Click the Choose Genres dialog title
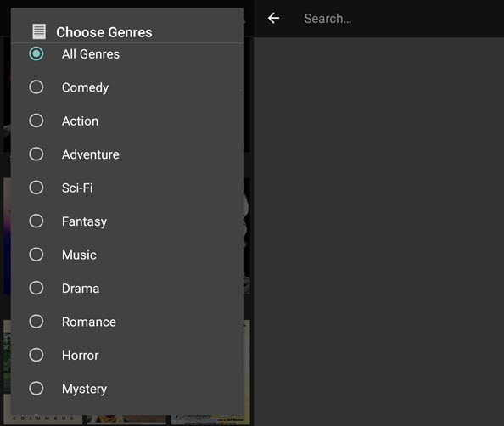The height and width of the screenshot is (426, 504). click(104, 32)
